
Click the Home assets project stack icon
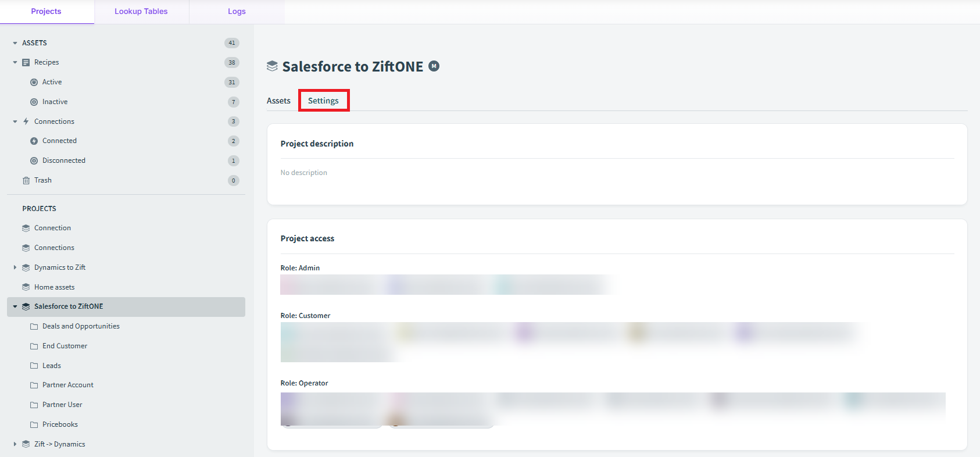[x=26, y=287]
